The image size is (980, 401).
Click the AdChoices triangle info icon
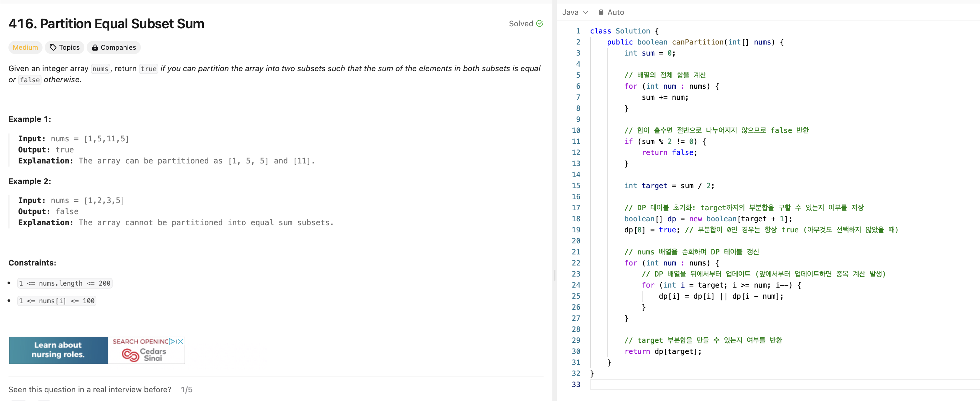click(x=172, y=341)
